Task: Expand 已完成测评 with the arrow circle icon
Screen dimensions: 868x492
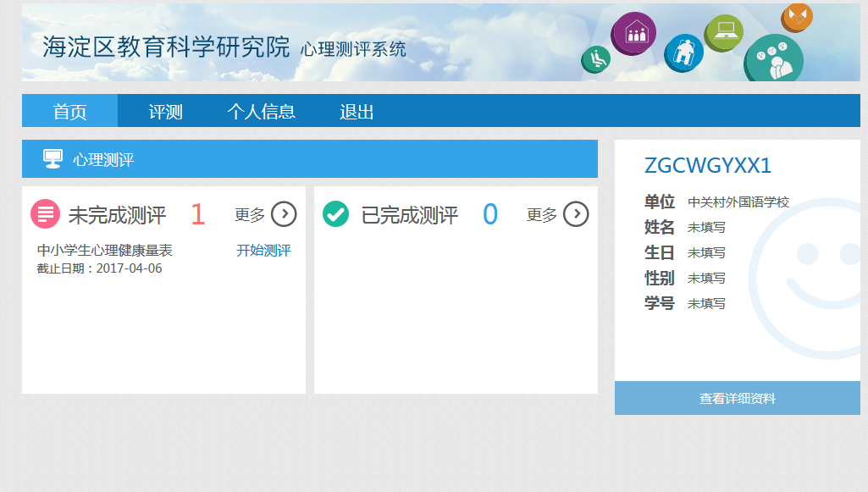Action: [576, 214]
